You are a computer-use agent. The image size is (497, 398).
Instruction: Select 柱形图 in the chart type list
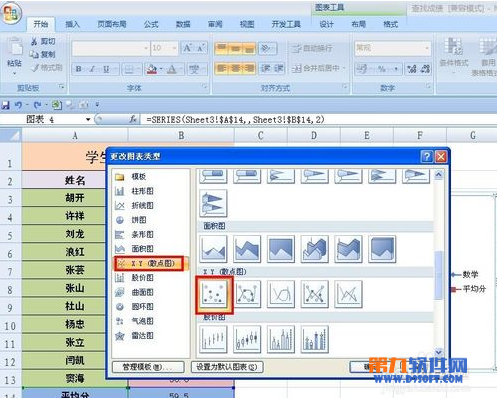(x=142, y=191)
